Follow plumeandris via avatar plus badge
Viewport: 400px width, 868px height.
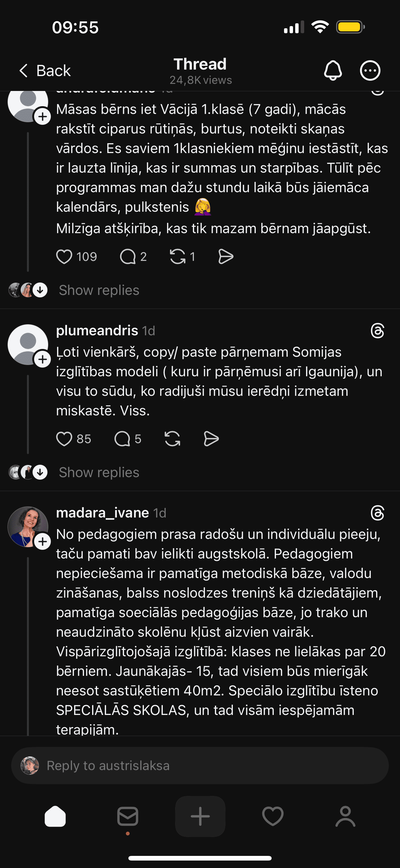(x=42, y=359)
